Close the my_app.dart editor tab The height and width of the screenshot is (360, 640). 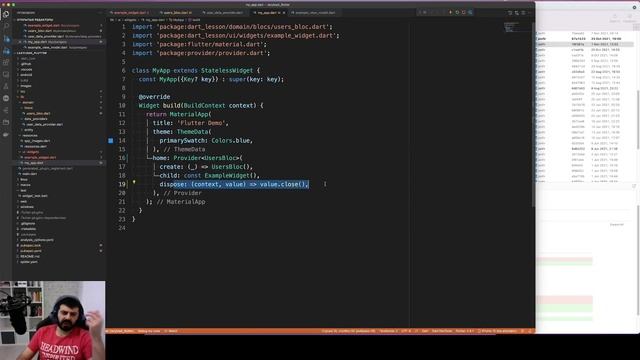[x=284, y=13]
